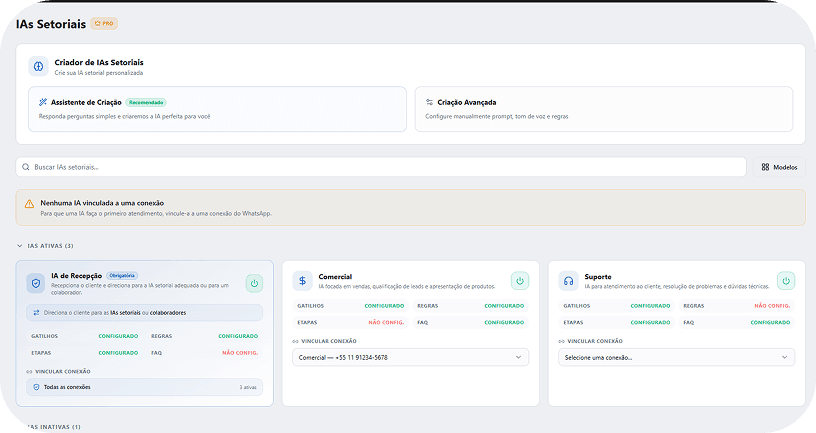Viewport: 816px width, 433px height.
Task: Click the routing arrows icon in Direciona o cliente
Action: [36, 313]
